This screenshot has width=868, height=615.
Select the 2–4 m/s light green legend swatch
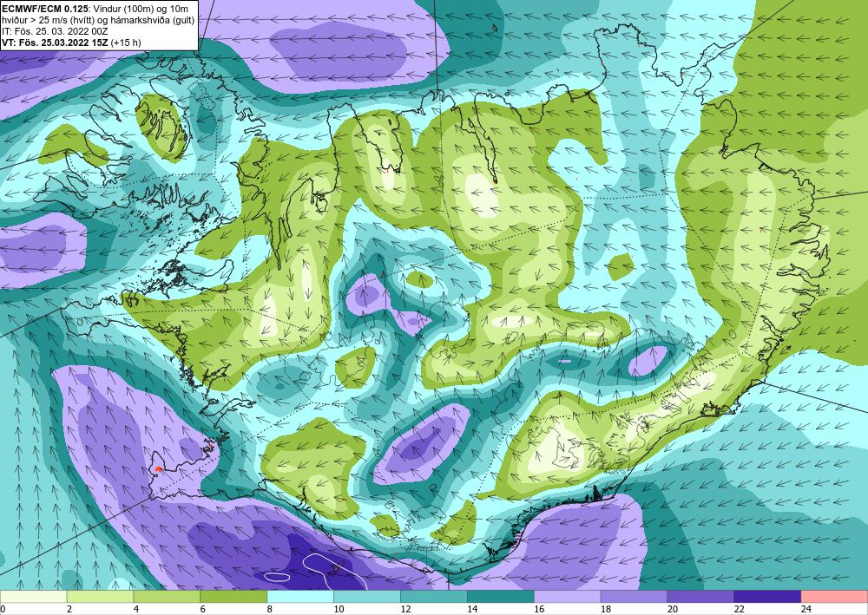[x=100, y=597]
